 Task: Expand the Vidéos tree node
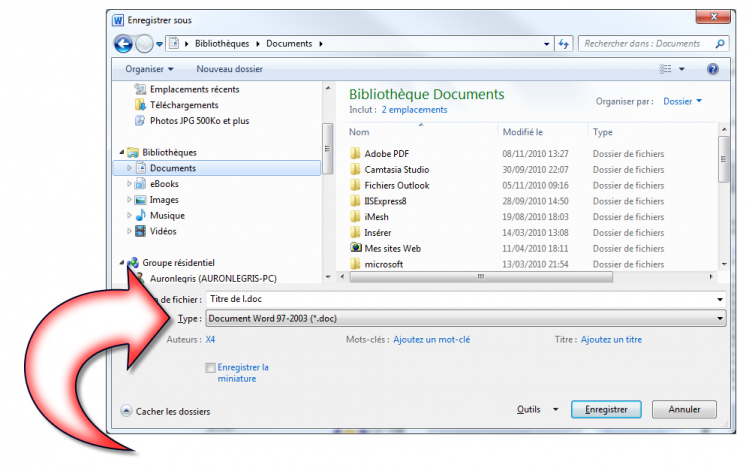(x=129, y=231)
